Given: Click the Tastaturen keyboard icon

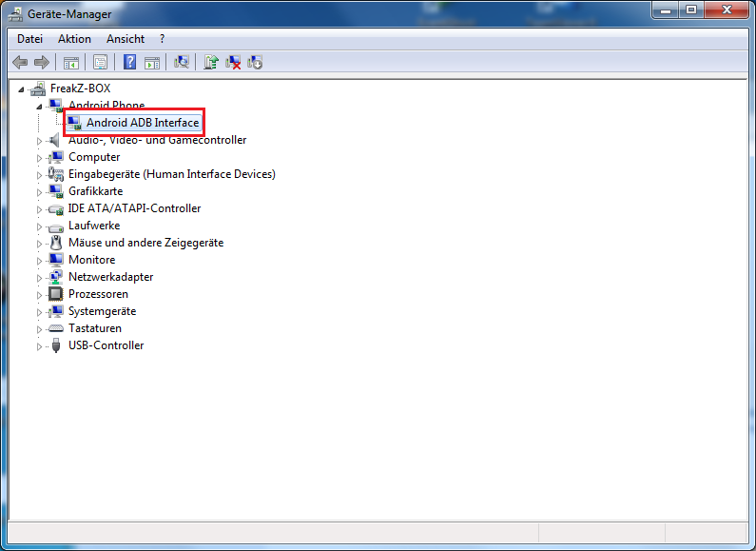Looking at the screenshot, I should [56, 328].
